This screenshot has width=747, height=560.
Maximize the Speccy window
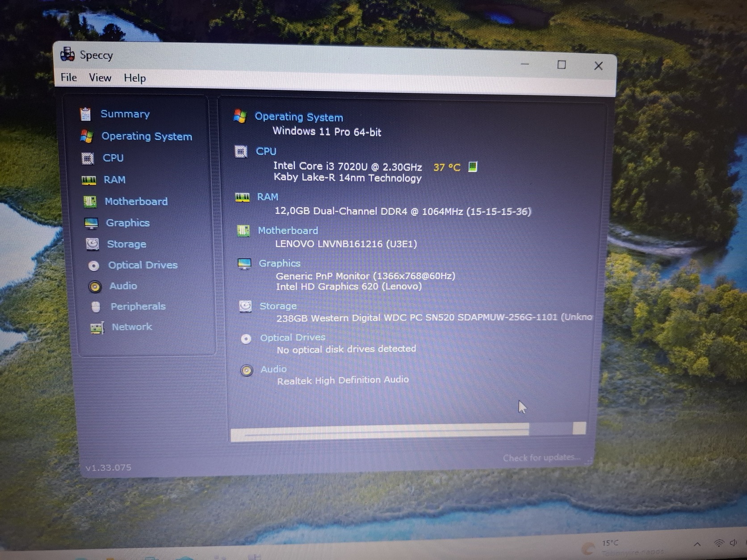562,65
